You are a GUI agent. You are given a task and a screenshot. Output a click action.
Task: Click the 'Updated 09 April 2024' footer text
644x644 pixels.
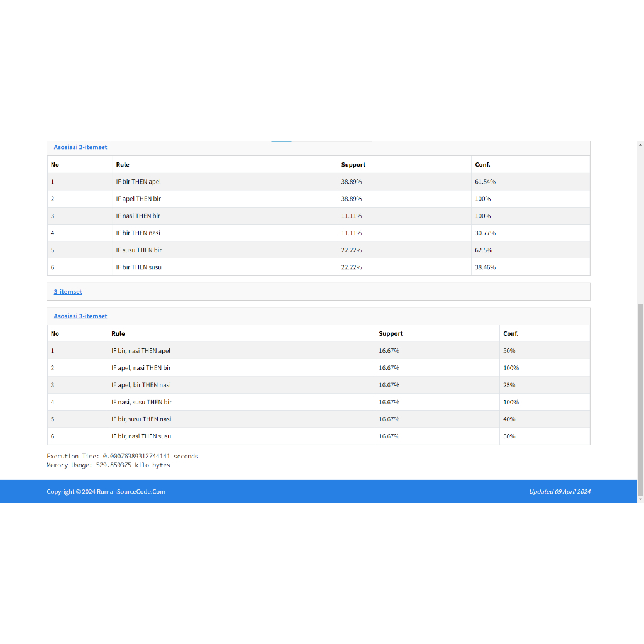pos(559,492)
